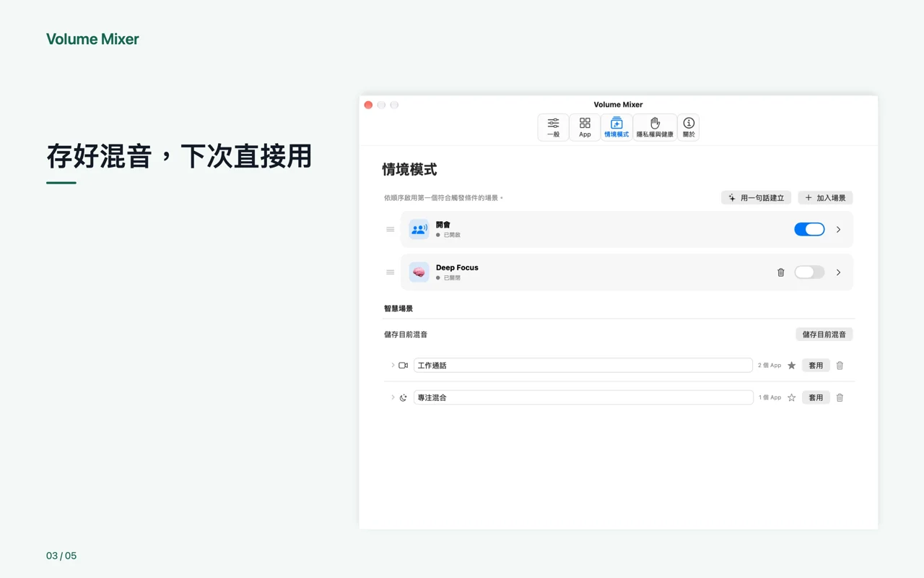This screenshot has height=578, width=924.
Task: Delete the 專注混合 preset
Action: coord(840,397)
